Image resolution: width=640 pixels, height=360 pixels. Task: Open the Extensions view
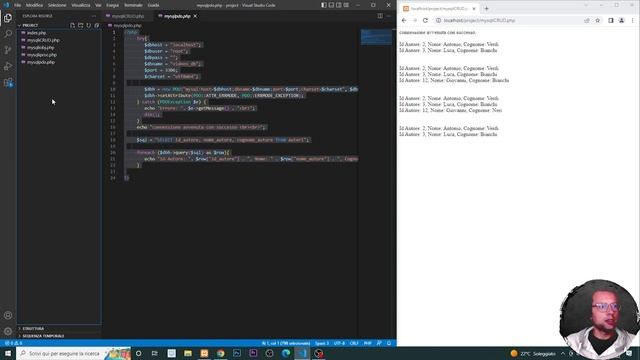coord(8,82)
